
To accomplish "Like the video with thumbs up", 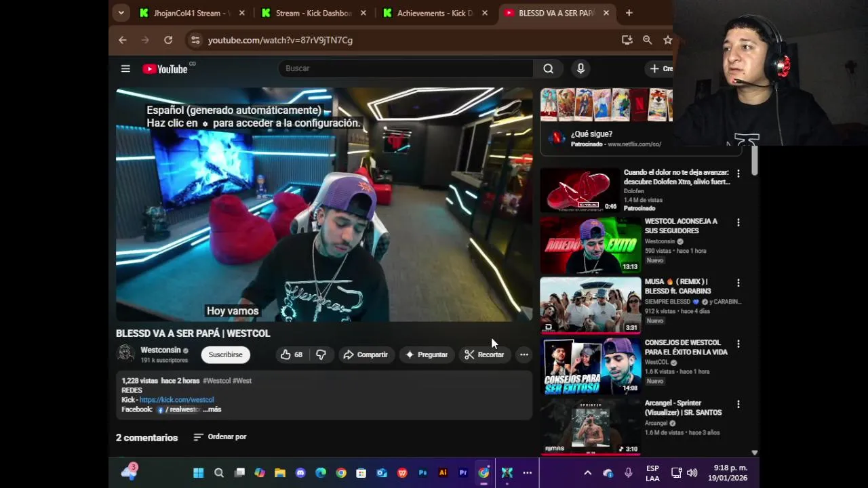I will click(292, 354).
